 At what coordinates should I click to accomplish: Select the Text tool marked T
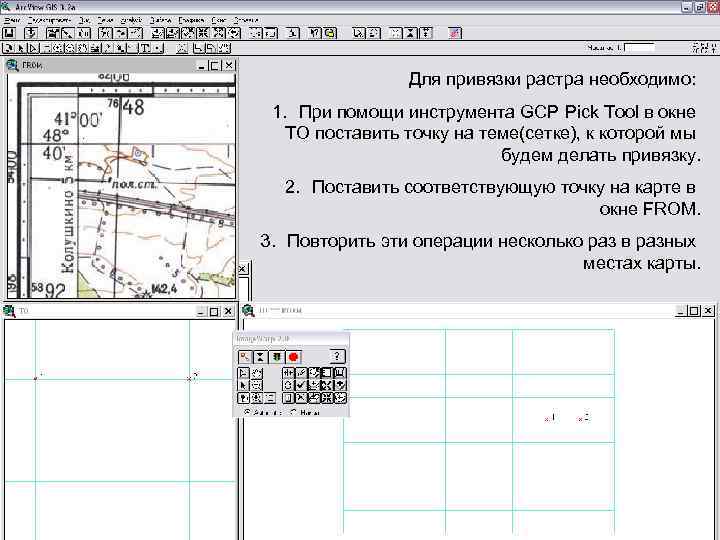click(145, 48)
